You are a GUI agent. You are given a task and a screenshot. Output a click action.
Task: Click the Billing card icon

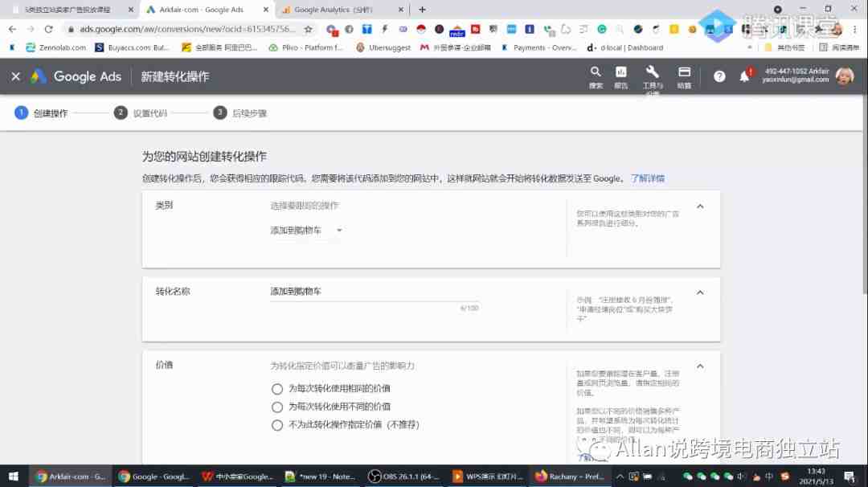[x=684, y=72]
